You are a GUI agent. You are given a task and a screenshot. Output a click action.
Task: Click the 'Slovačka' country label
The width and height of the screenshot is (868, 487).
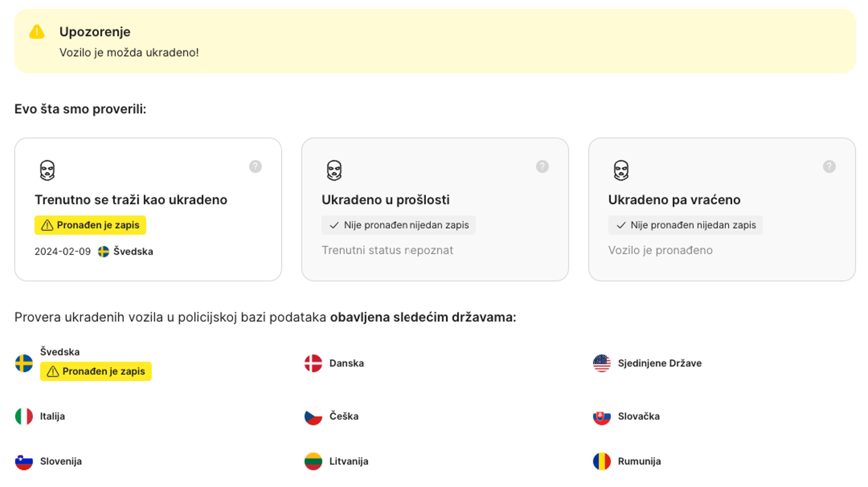point(639,416)
